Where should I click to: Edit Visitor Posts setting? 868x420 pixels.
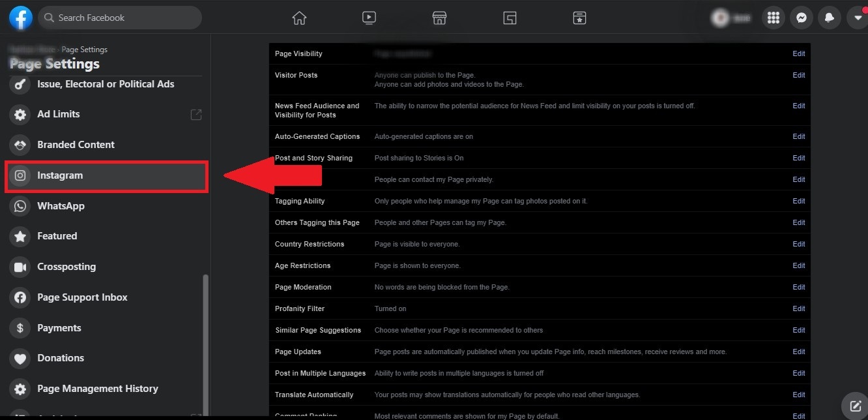click(799, 75)
